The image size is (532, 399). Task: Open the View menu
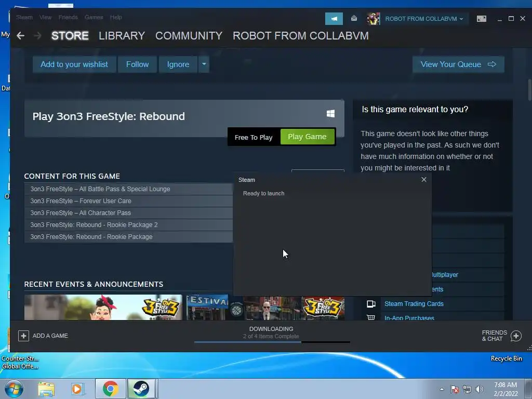[x=46, y=17]
